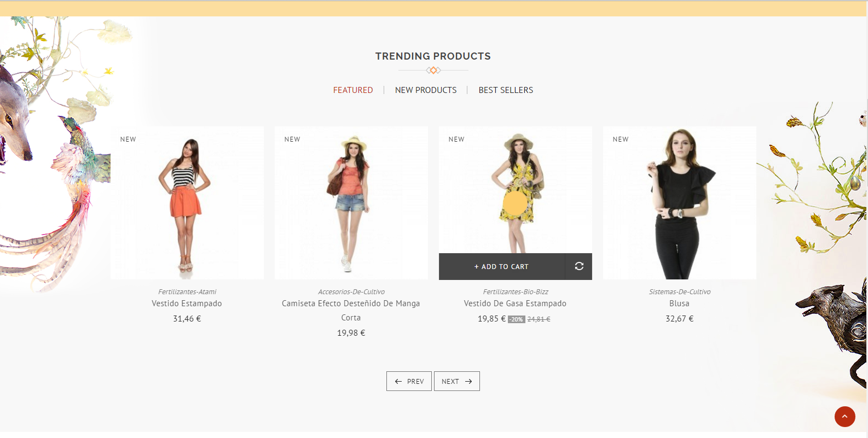The height and width of the screenshot is (438, 868).
Task: Select the Best Sellers tab
Action: (506, 90)
